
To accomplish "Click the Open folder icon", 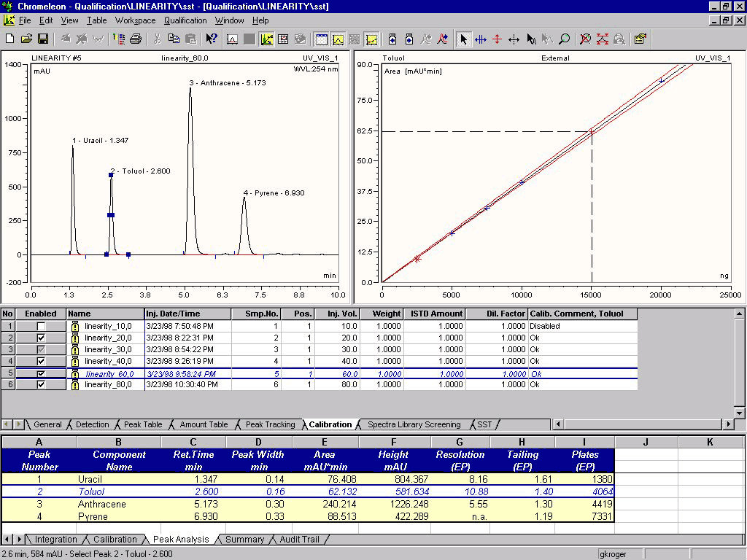I will click(26, 39).
